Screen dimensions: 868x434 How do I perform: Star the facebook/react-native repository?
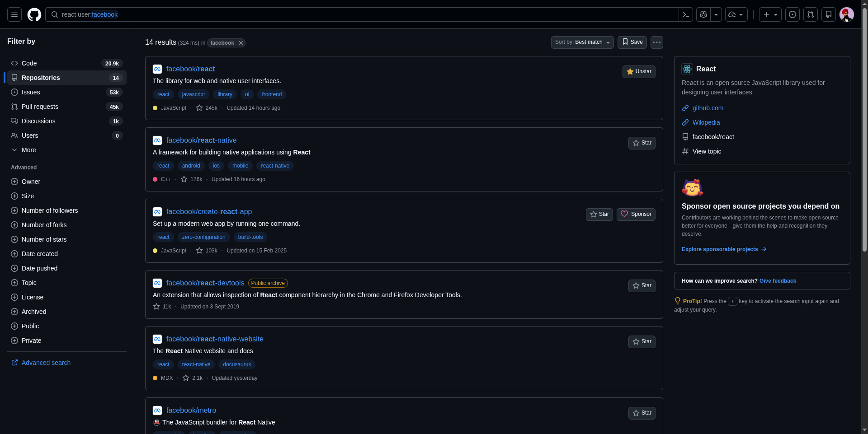point(642,143)
